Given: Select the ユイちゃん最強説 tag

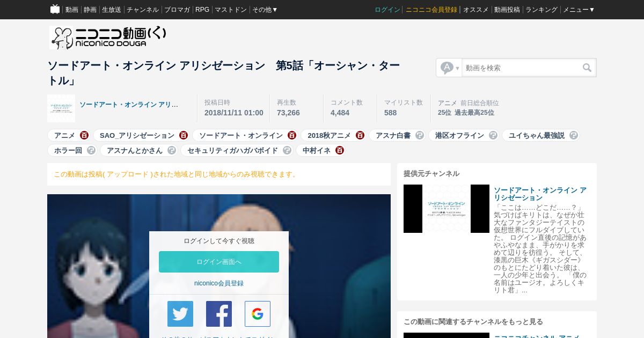Looking at the screenshot, I should (x=537, y=135).
